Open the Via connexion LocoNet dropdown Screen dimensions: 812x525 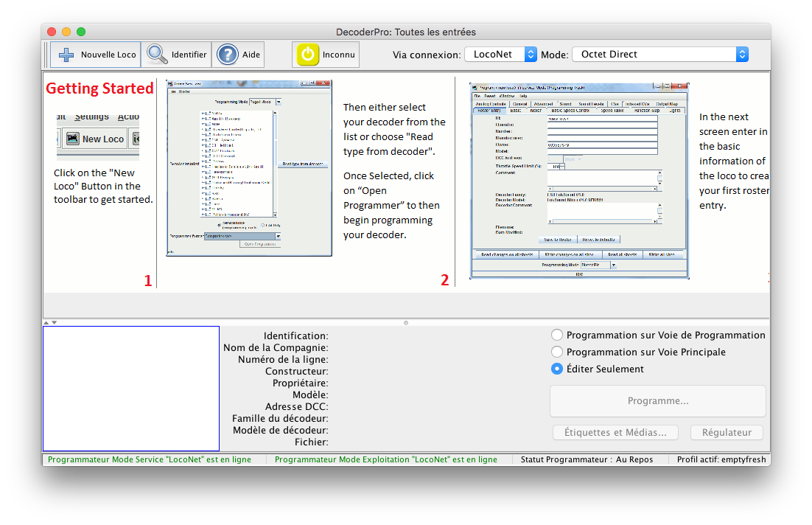(500, 55)
